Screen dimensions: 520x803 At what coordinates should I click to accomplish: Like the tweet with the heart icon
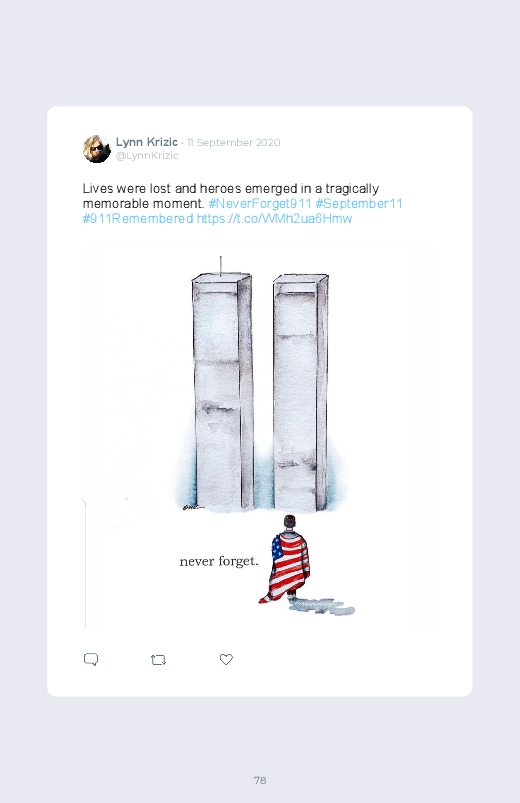point(226,659)
